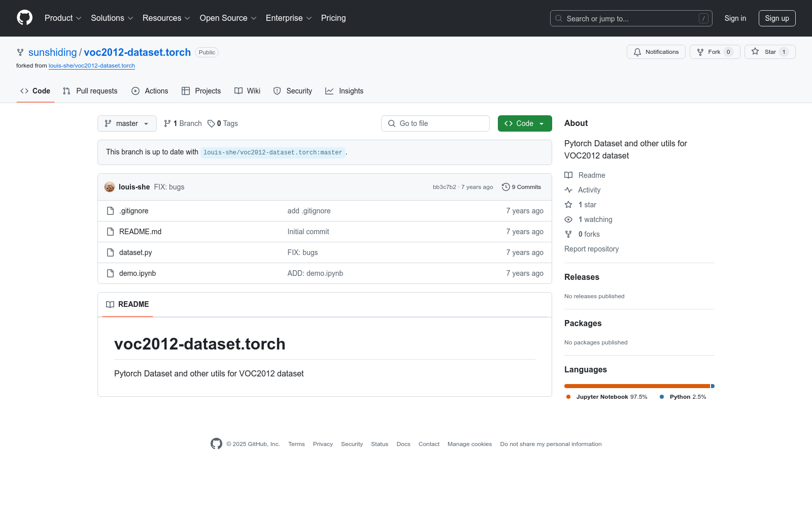Star this repository

770,52
